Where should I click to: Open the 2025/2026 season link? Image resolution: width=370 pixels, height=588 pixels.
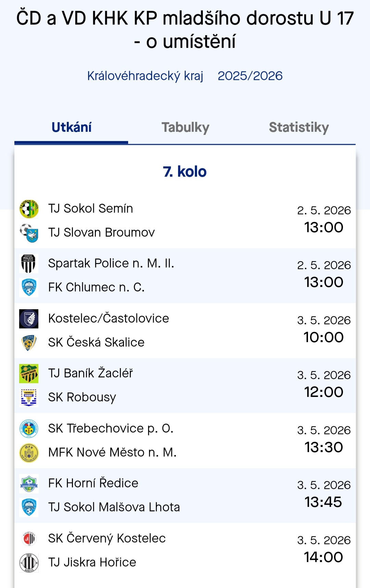tap(250, 76)
